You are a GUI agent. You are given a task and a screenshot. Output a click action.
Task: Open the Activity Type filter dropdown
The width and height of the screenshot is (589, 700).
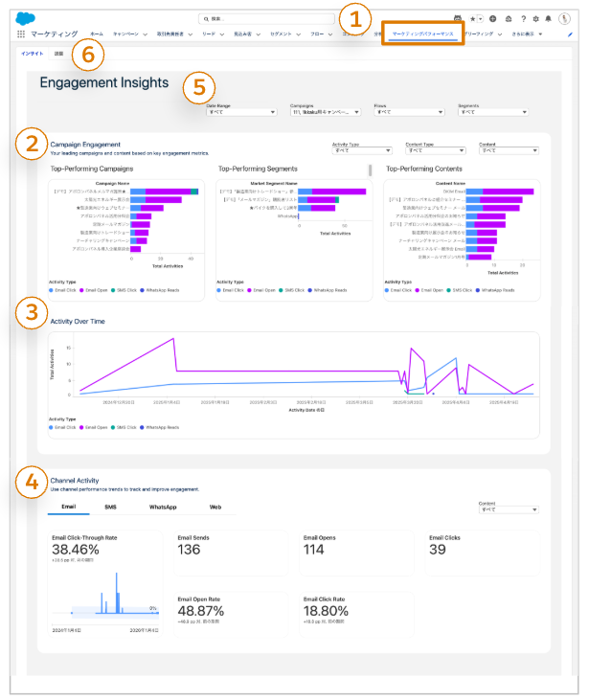pos(362,150)
